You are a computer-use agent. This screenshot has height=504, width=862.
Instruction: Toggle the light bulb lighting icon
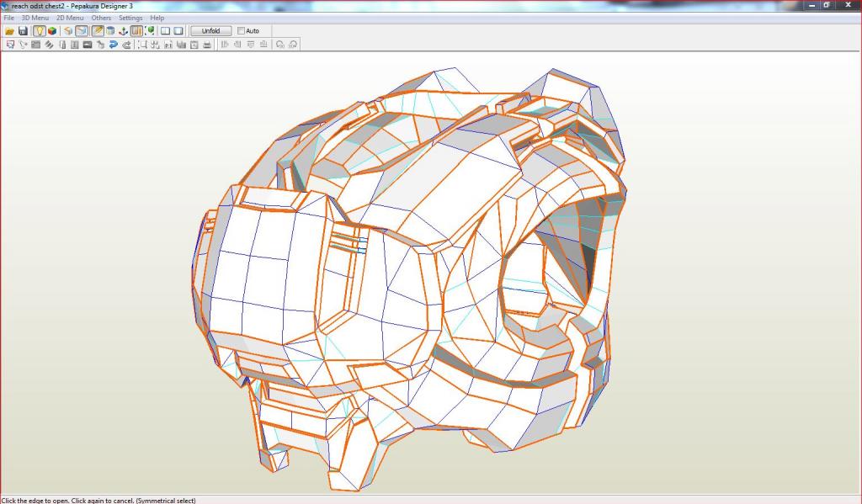coord(39,31)
